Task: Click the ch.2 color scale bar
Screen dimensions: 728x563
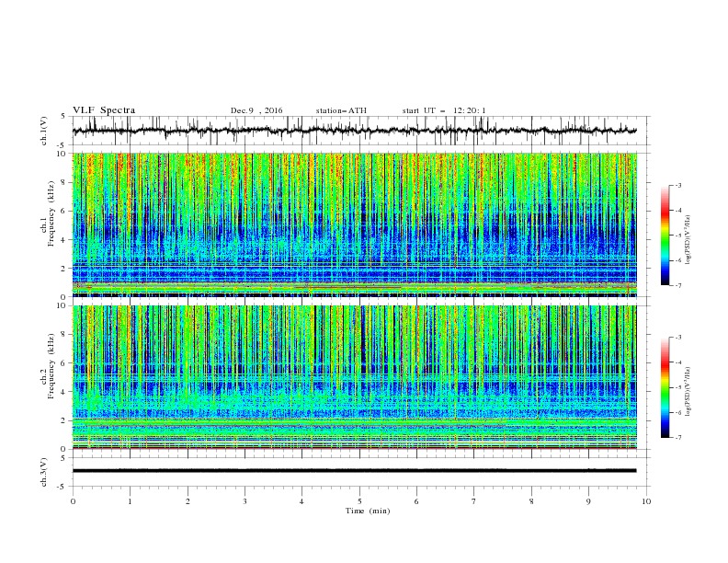Action: coord(665,387)
